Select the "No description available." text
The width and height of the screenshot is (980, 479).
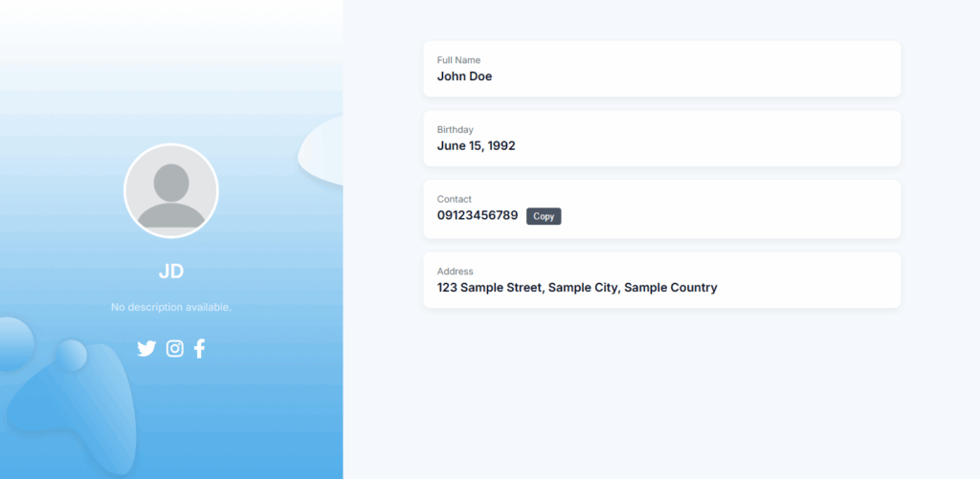coord(171,307)
